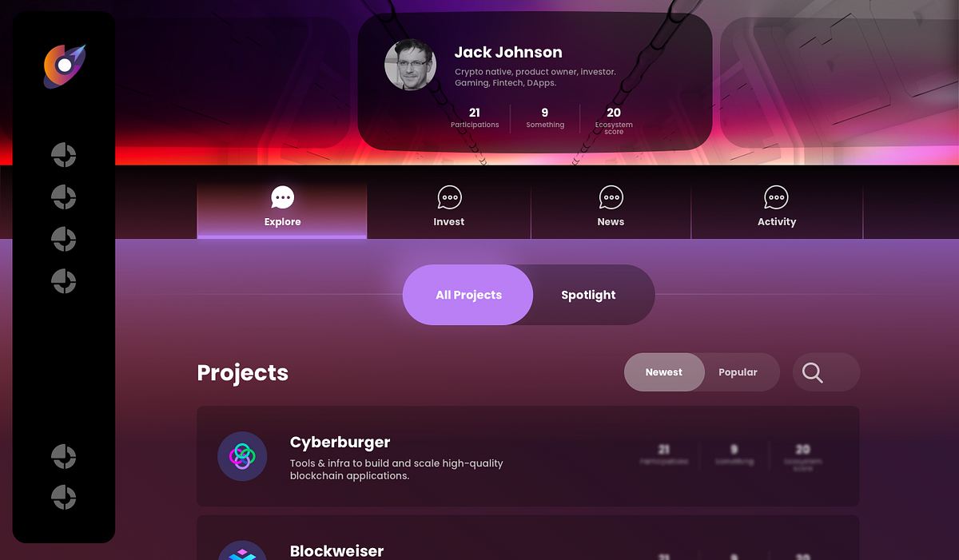Click the search magnifier icon
The width and height of the screenshot is (959, 560).
tap(813, 372)
